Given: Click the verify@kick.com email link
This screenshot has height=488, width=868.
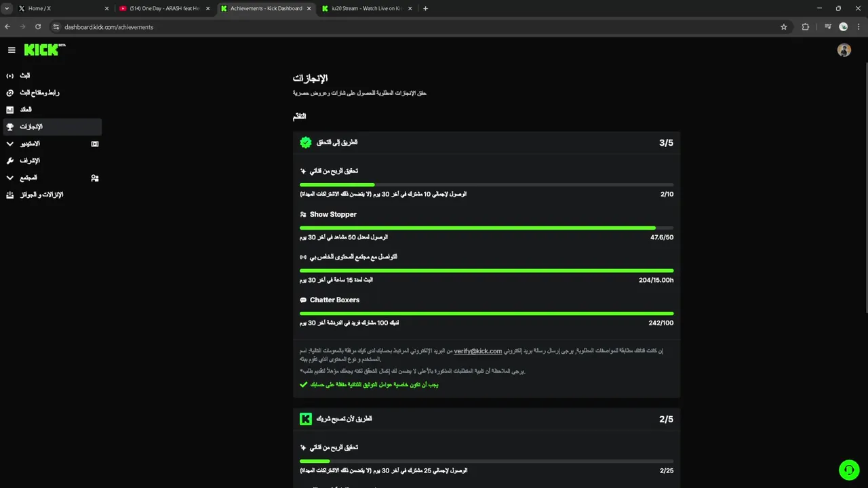Looking at the screenshot, I should pos(477,351).
